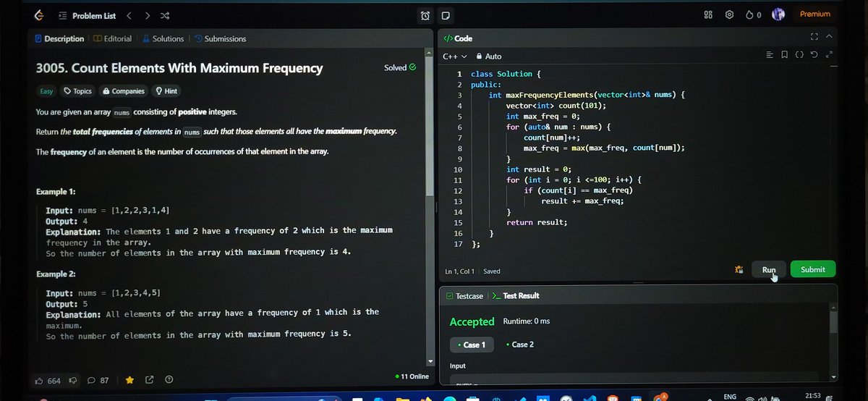Switch to the Test Result tab
Image resolution: width=868 pixels, height=401 pixels.
point(515,296)
